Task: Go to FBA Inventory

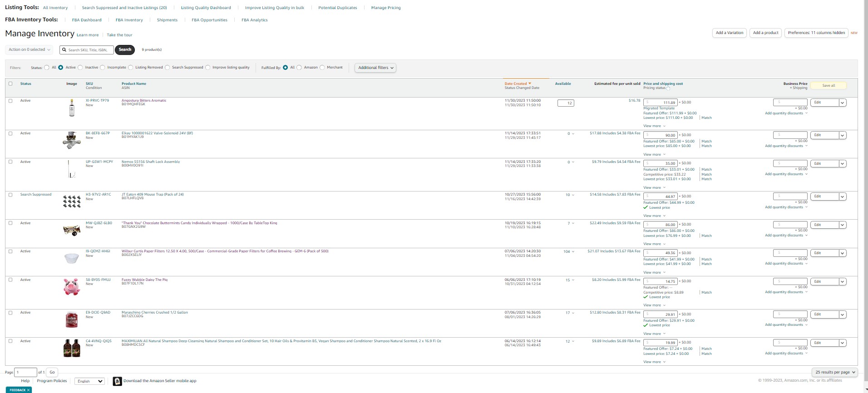Action: pos(129,20)
